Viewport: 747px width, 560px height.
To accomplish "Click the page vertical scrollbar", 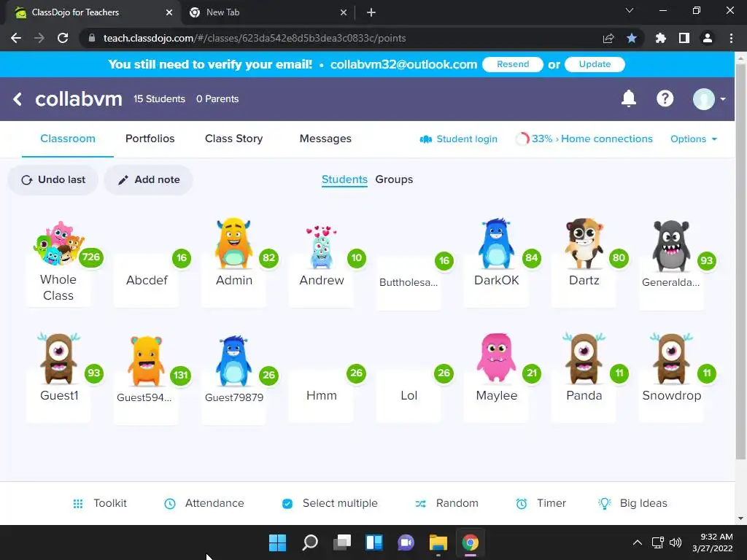I will (740, 260).
